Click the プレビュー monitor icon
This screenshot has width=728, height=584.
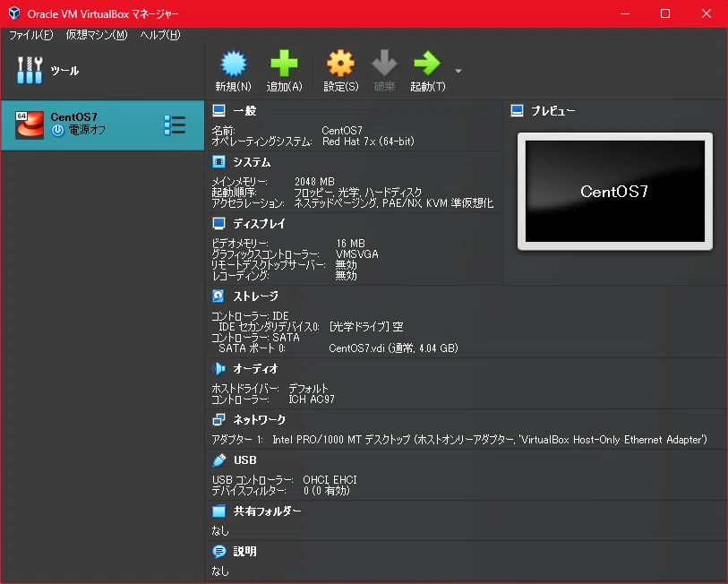click(x=517, y=110)
